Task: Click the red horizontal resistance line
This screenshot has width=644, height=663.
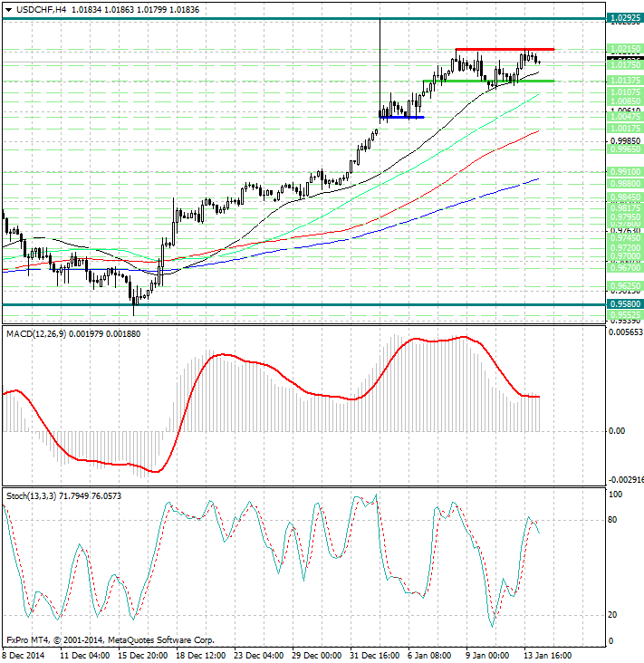Action: pos(504,49)
